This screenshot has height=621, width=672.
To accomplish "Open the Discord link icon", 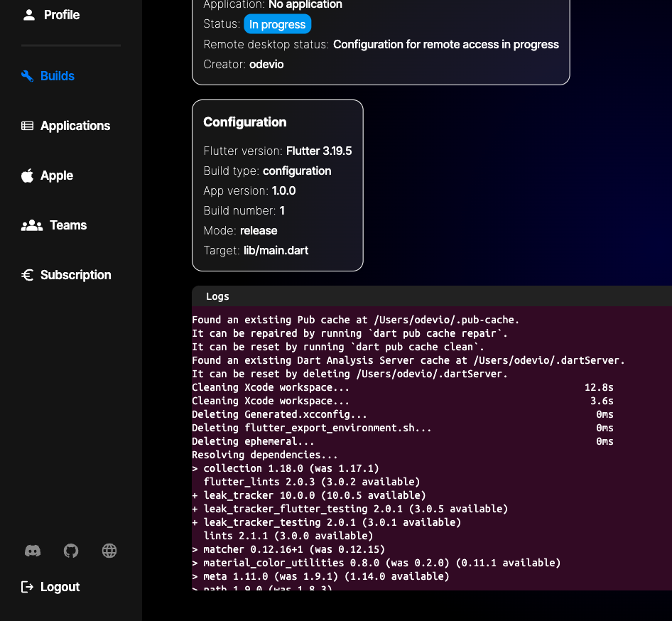I will point(33,551).
